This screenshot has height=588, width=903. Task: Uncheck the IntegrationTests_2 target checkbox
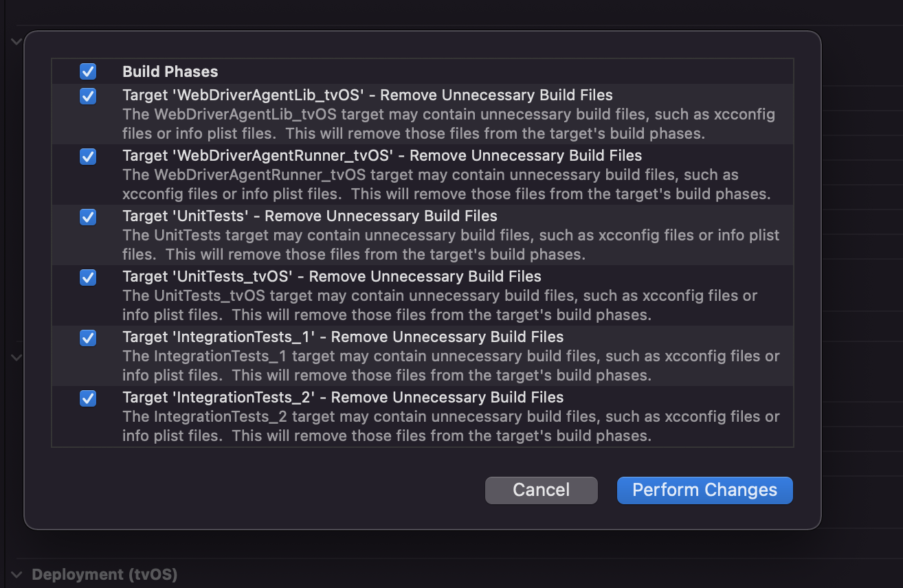tap(88, 398)
